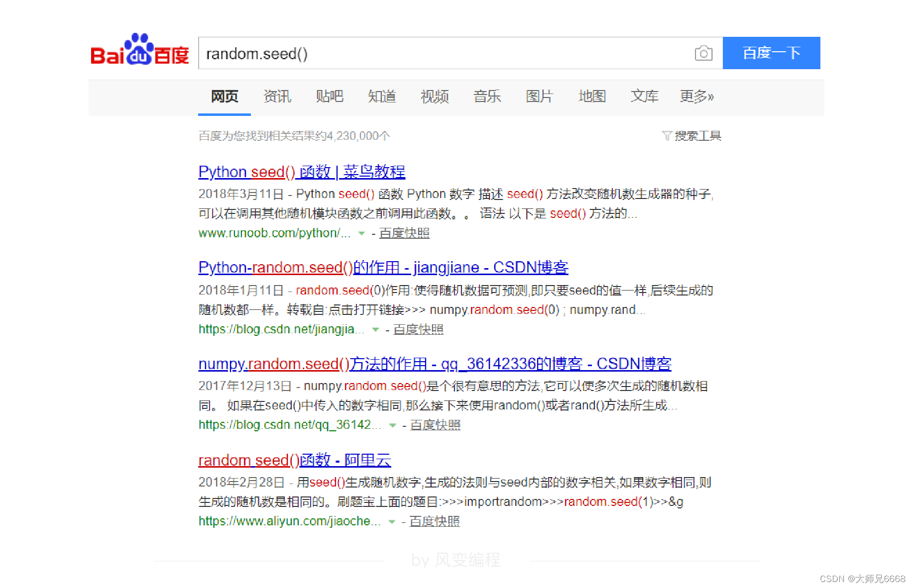Click the https://blog.csdn.net/jiangjia... URL
Image resolution: width=913 pixels, height=588 pixels.
coord(281,329)
